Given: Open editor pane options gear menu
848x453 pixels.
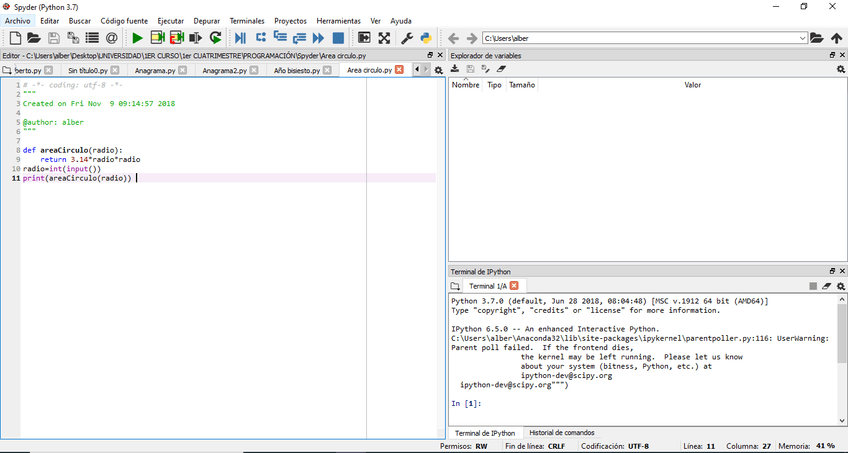Looking at the screenshot, I should point(439,71).
